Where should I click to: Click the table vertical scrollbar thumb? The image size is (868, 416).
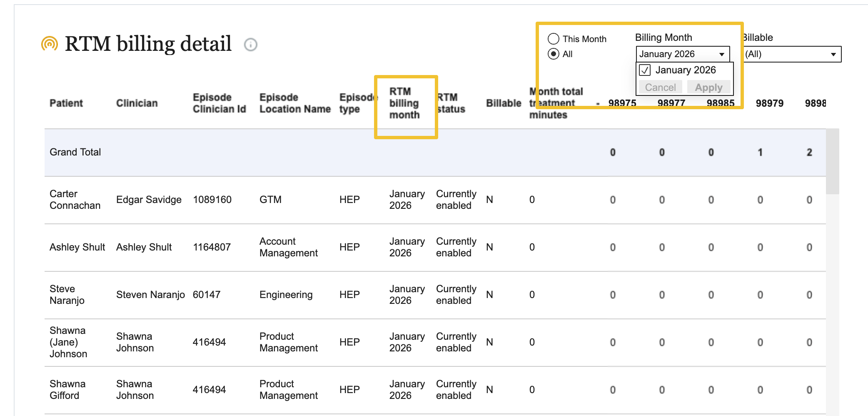(x=832, y=161)
